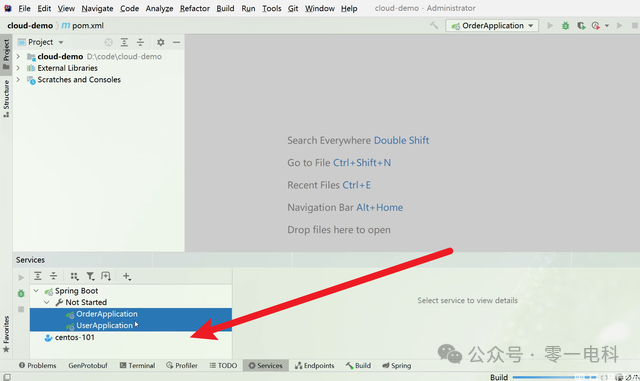Open the Favorites side tool window tab
Viewport: 640px width, 381px height.
(6, 334)
